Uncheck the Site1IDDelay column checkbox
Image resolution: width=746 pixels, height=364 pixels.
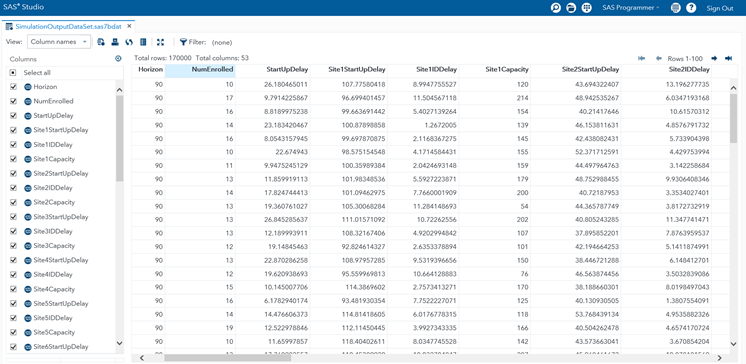coord(13,145)
